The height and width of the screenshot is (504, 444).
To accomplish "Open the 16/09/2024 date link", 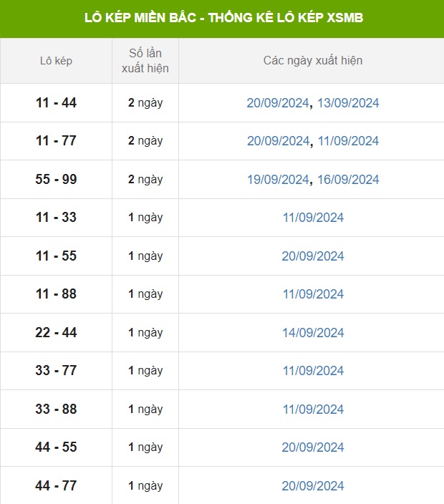I will coord(348,180).
